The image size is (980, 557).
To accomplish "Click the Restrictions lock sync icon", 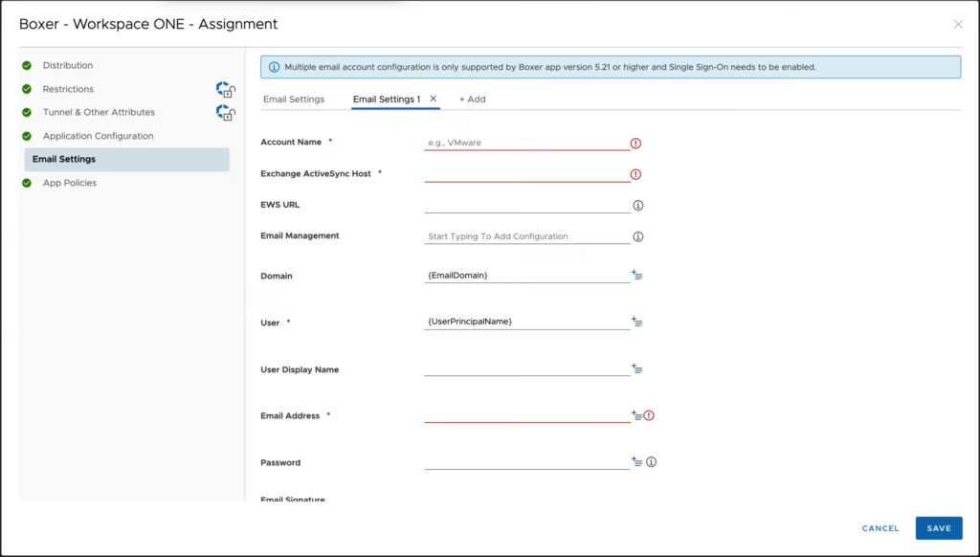I will [x=225, y=89].
